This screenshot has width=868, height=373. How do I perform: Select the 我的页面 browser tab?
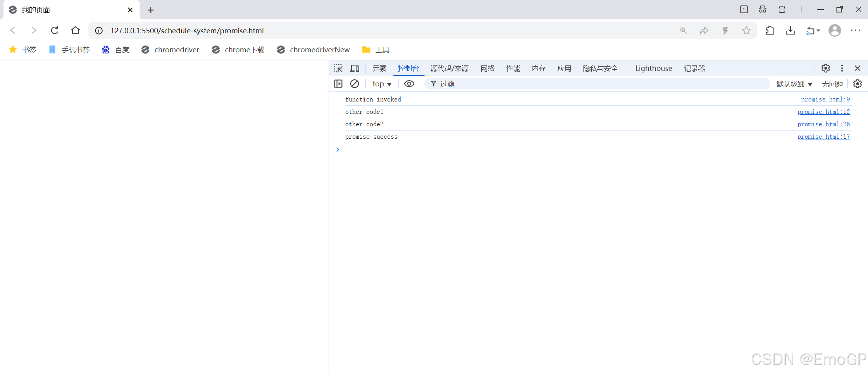71,10
